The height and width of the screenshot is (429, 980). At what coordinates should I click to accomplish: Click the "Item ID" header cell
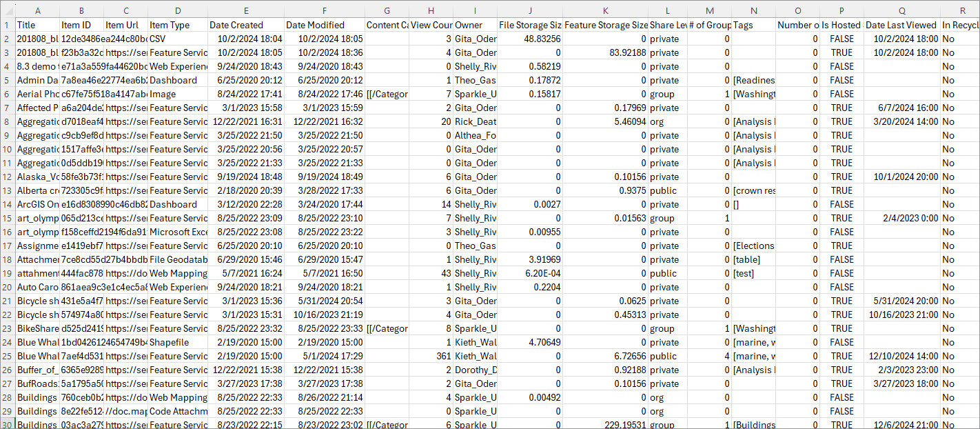81,25
